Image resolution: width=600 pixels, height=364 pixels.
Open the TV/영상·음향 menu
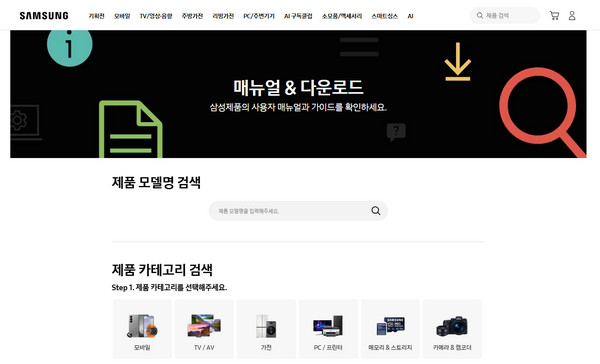tap(156, 16)
